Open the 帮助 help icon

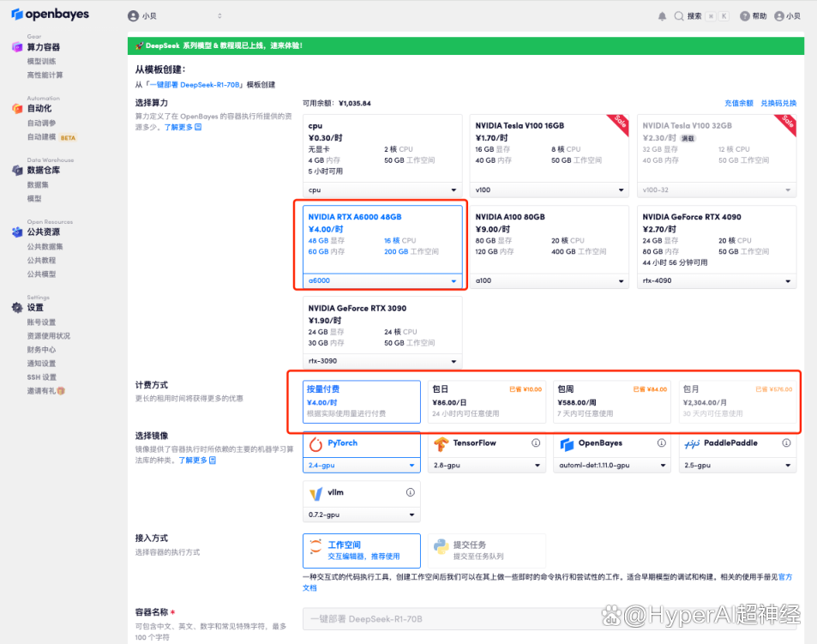click(744, 16)
